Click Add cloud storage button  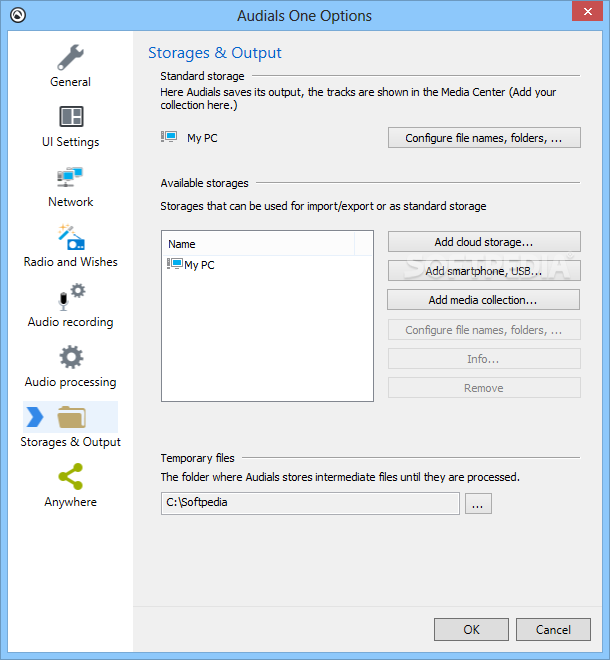[x=484, y=242]
